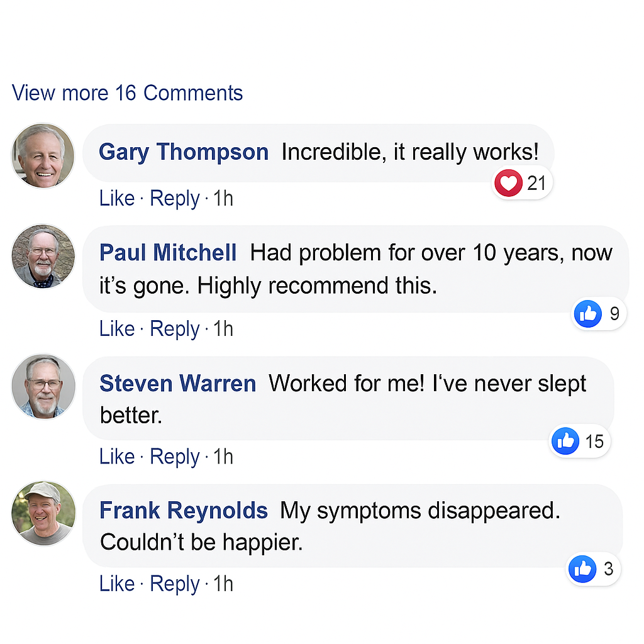Click the thumbs-up reaction on Frank Reynolds' comment

(x=582, y=569)
